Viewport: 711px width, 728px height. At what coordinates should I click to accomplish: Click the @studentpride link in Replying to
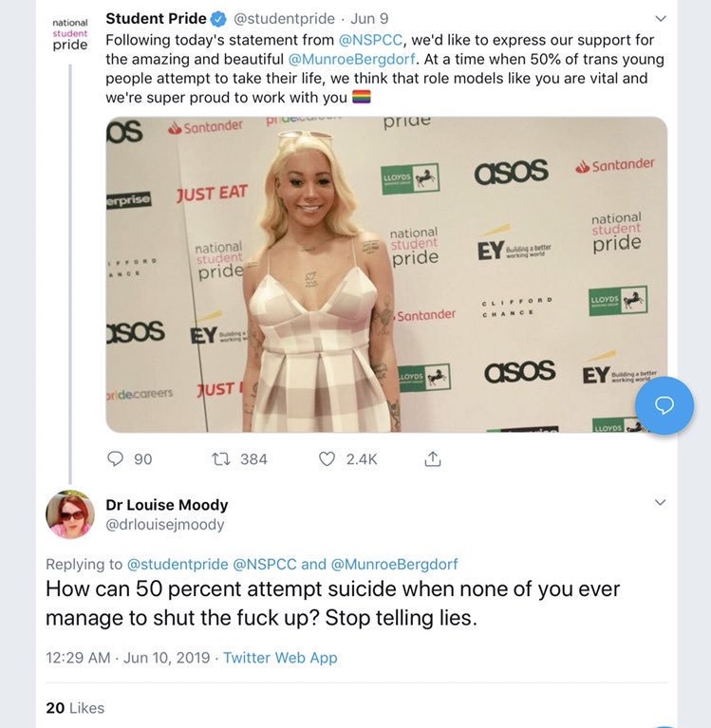click(178, 564)
